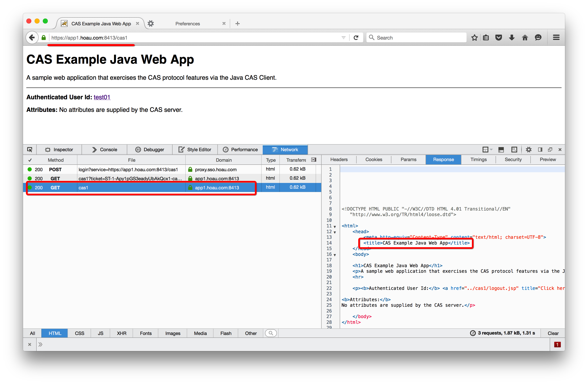588x384 pixels.
Task: Select the cas1?ticket GET request row
Action: 172,178
